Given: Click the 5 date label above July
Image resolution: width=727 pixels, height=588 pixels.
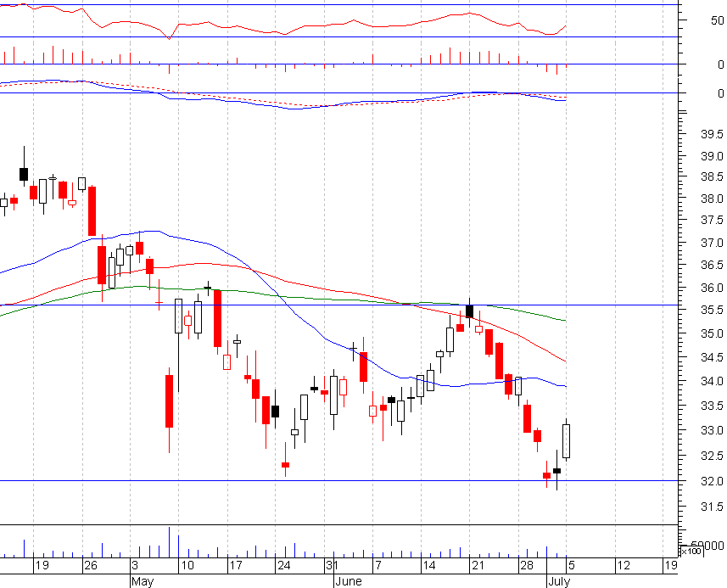Looking at the screenshot, I should click(572, 566).
